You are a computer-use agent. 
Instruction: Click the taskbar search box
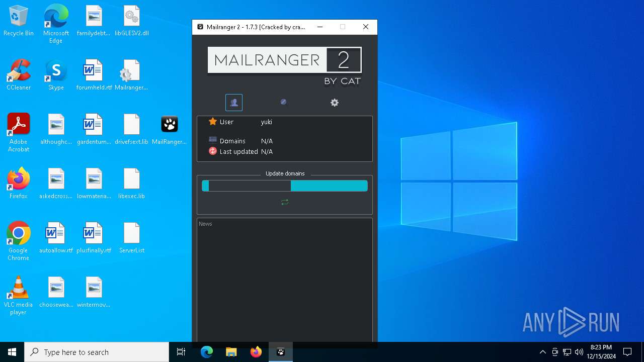[x=97, y=352]
